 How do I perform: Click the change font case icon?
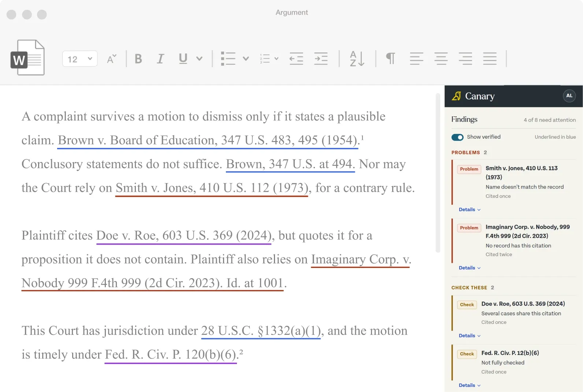112,59
